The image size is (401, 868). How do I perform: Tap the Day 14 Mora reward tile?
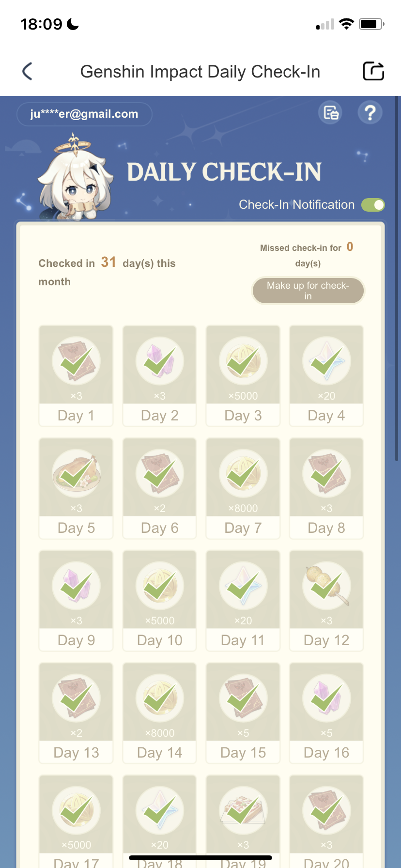click(160, 713)
